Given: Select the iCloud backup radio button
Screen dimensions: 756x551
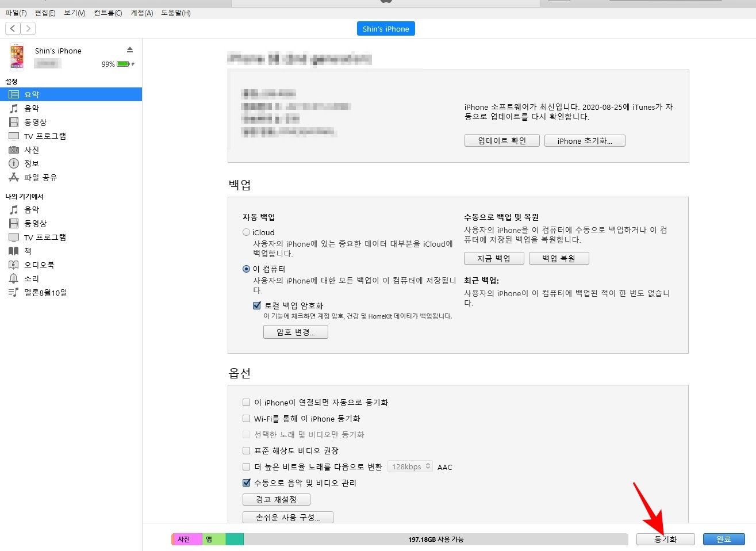Looking at the screenshot, I should 246,232.
